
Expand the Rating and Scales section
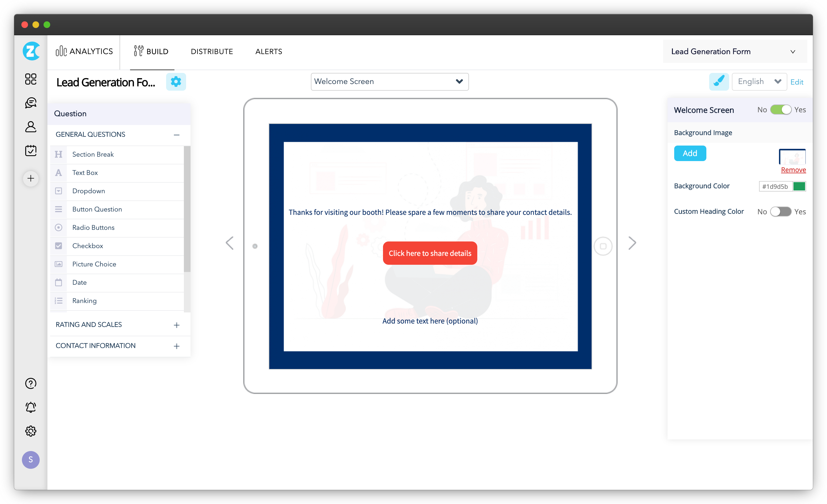click(177, 325)
